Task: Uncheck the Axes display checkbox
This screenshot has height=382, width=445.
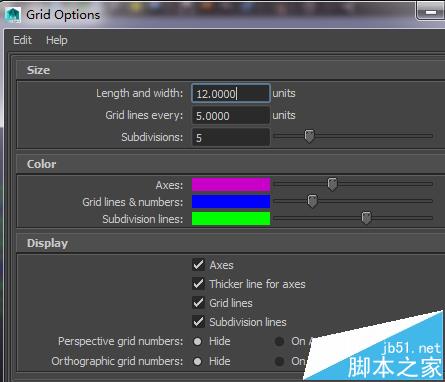Action: (198, 265)
